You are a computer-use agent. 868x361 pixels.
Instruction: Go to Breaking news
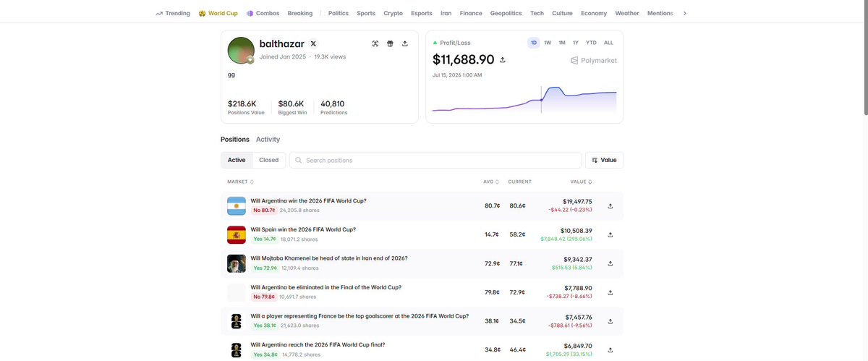(x=300, y=13)
